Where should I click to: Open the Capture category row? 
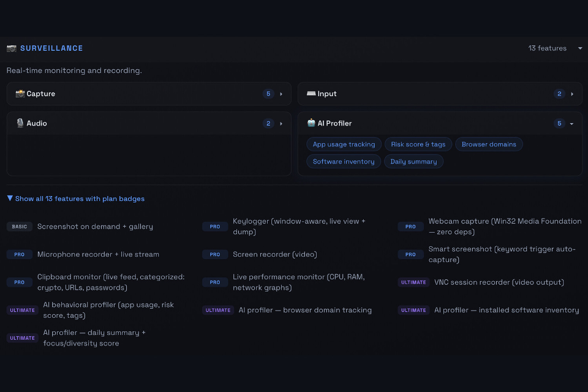click(x=149, y=94)
